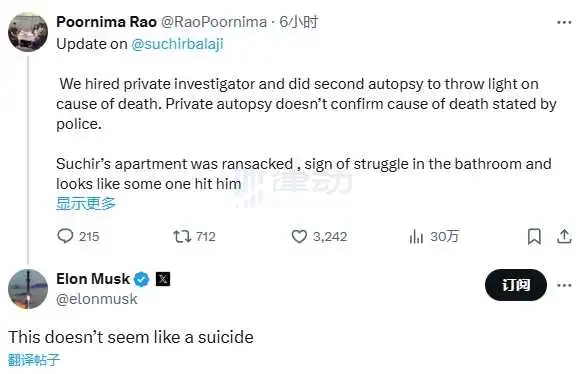Expand the post via 显示更多 link

(86, 203)
